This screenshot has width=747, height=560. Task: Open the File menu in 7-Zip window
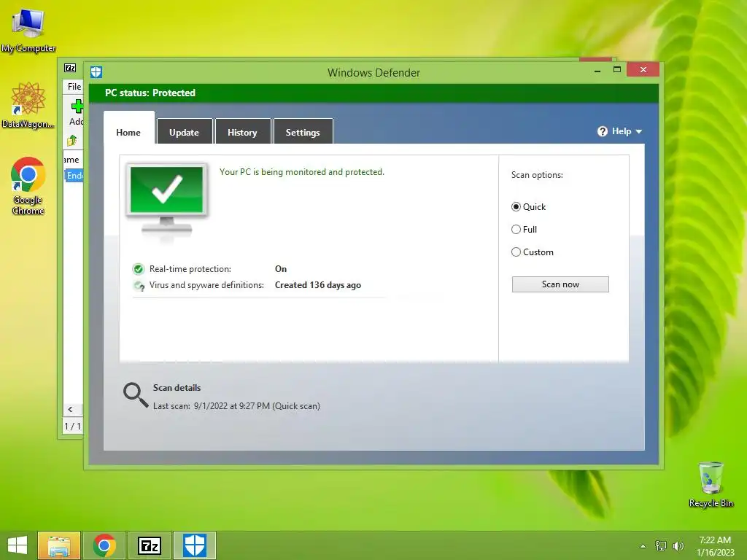tap(74, 86)
